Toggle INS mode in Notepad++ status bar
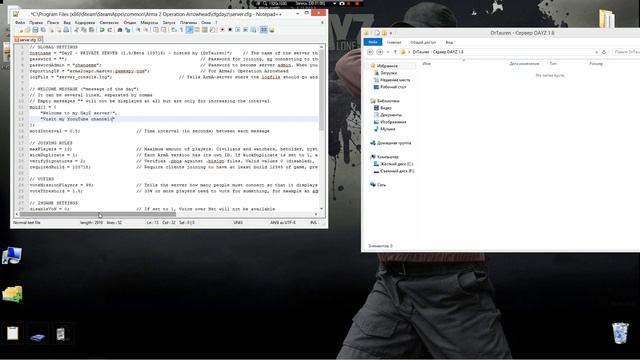Viewport: 640px width, 360px height. pyautogui.click(x=313, y=222)
